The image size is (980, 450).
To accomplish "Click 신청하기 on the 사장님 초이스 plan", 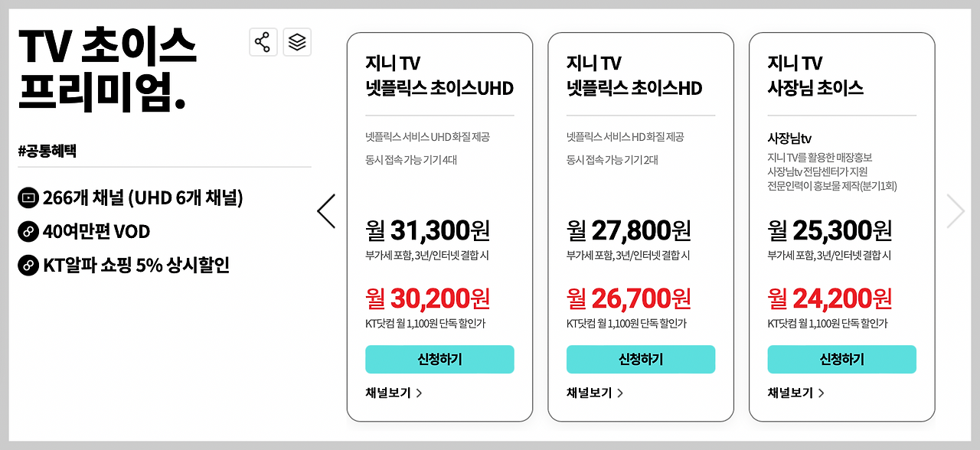I will tap(841, 359).
